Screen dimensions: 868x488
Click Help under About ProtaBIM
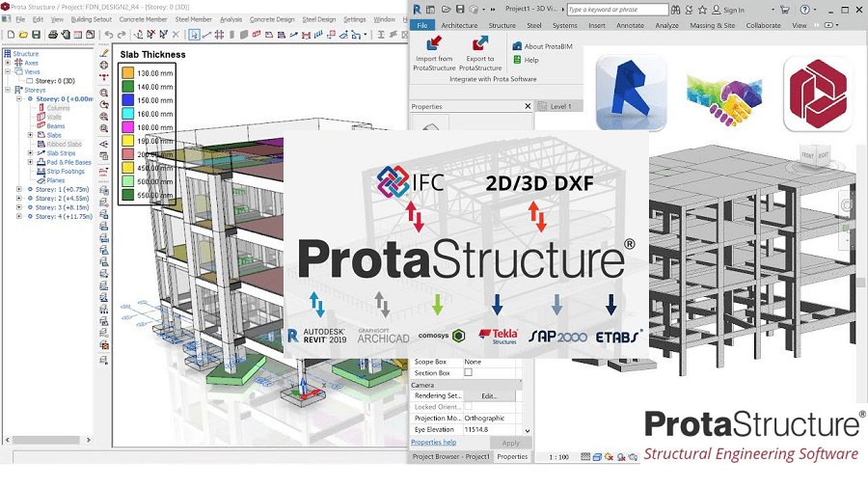[x=526, y=60]
